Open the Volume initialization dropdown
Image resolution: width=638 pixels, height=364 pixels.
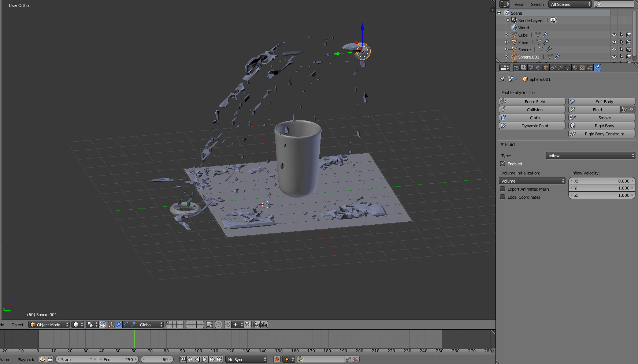coord(532,181)
